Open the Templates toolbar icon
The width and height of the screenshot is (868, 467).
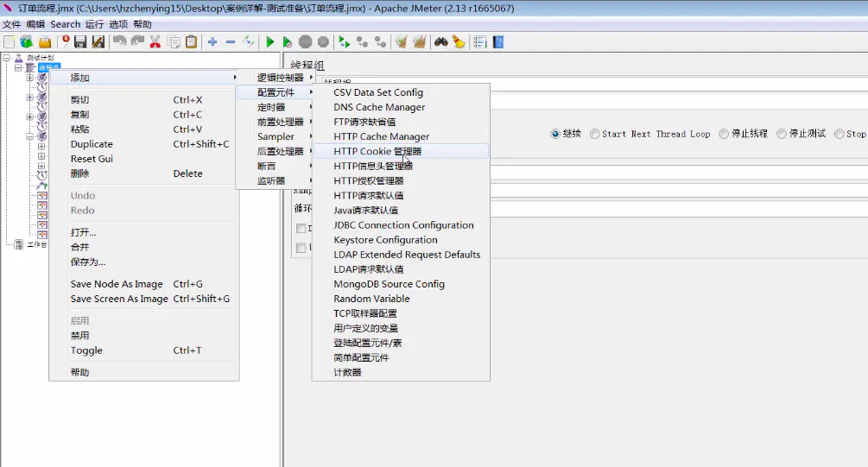(27, 42)
